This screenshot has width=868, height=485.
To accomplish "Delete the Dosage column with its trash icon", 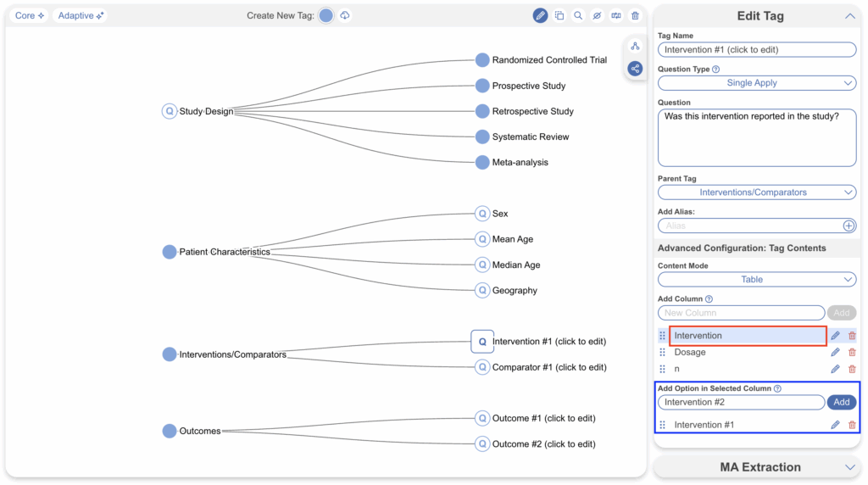I will pyautogui.click(x=852, y=353).
